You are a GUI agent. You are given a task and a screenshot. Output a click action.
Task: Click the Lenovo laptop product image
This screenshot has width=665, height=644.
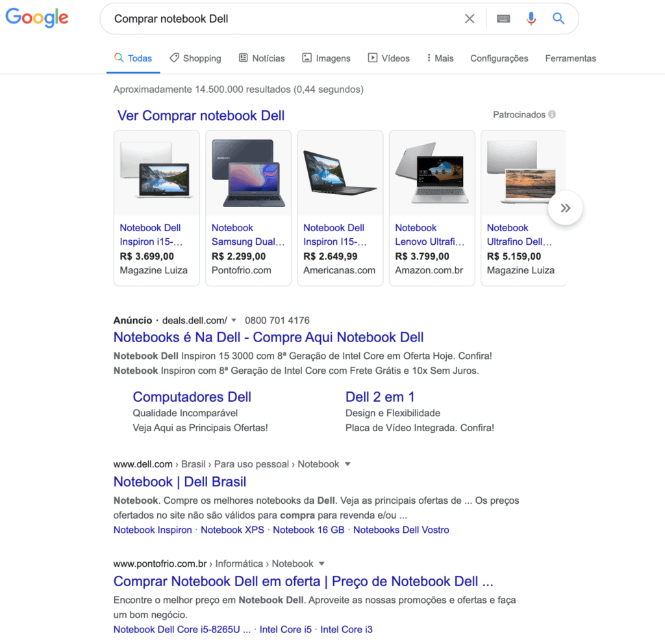(432, 173)
